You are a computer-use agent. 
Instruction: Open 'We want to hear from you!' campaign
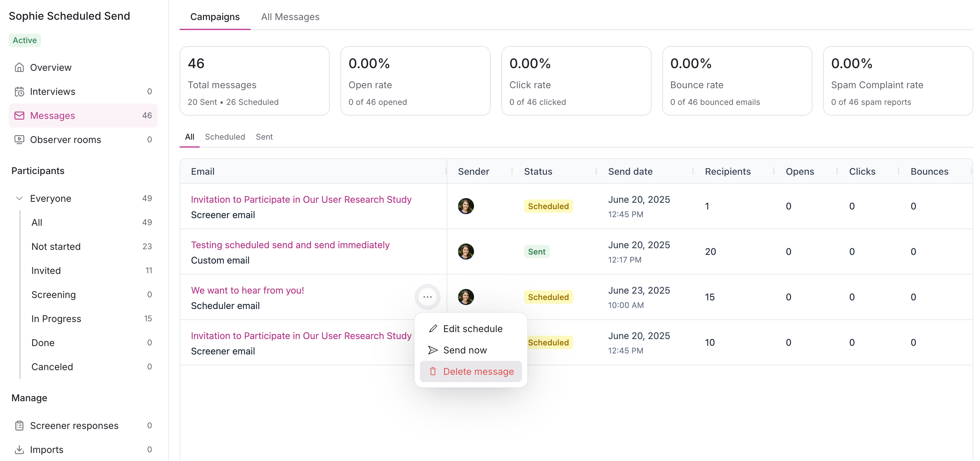coord(247,290)
